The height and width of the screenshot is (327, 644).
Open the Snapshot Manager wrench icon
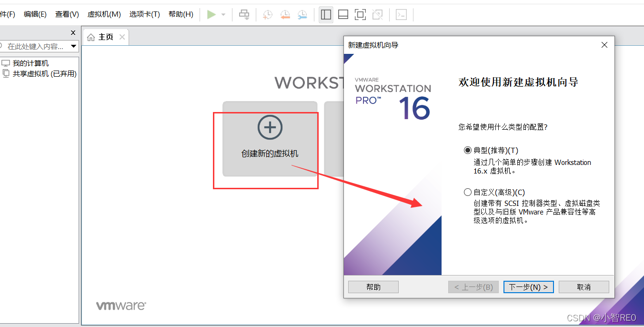(302, 14)
